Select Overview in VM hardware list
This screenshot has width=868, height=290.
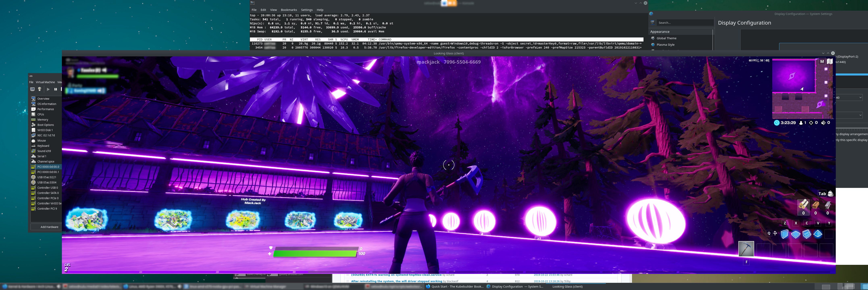point(46,99)
